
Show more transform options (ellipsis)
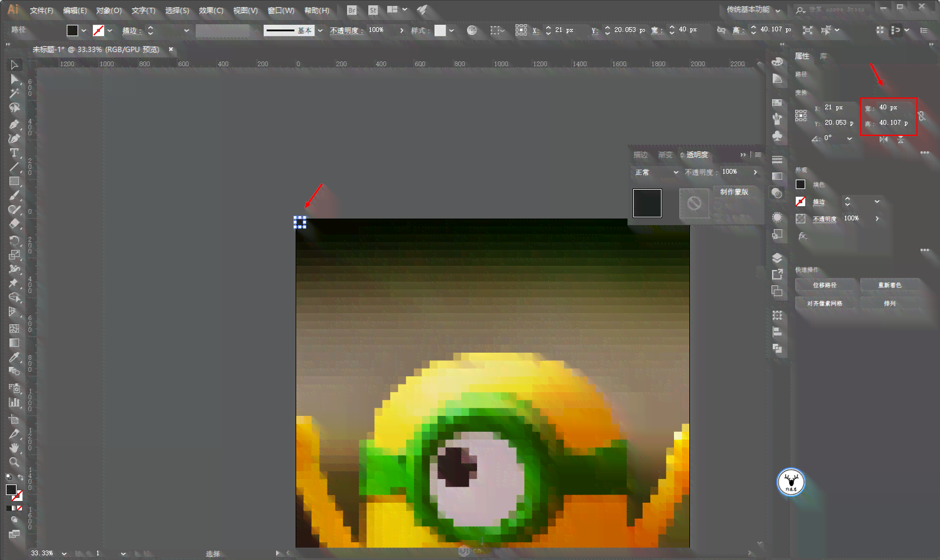point(925,153)
